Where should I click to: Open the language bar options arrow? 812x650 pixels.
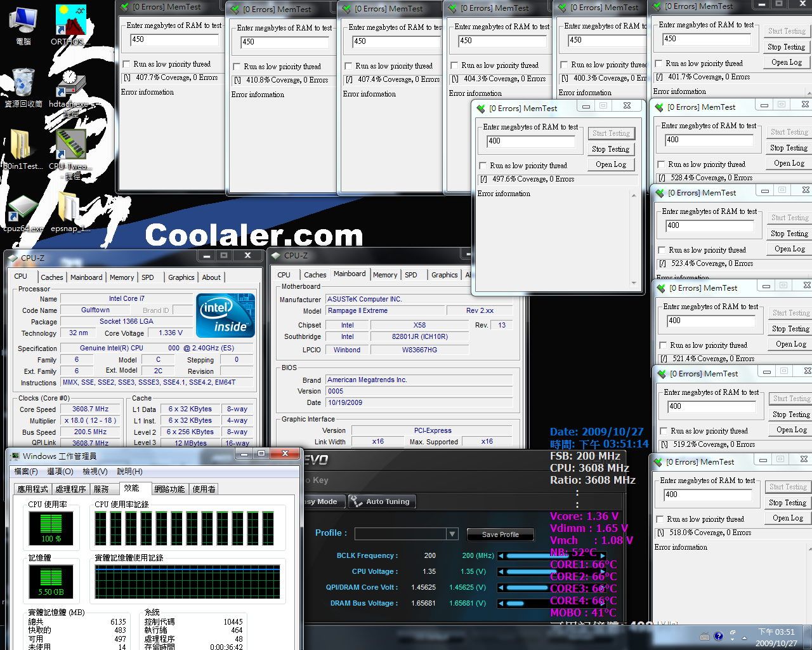point(733,640)
